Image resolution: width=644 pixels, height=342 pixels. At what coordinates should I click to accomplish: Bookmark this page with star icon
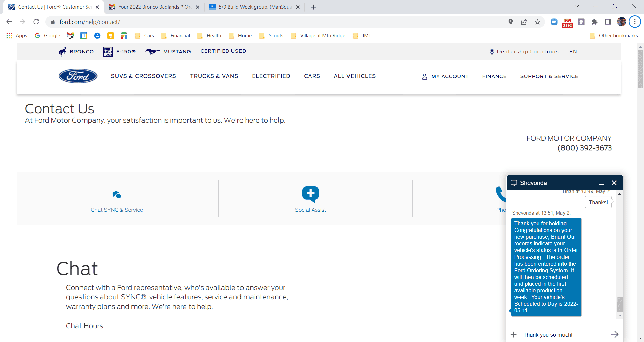(537, 22)
